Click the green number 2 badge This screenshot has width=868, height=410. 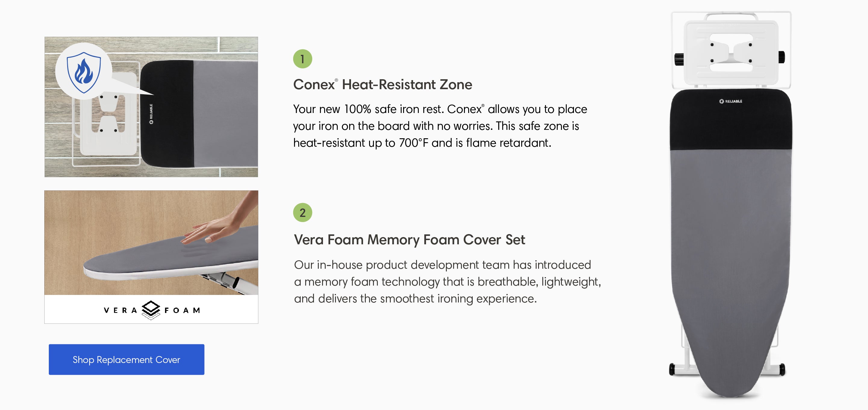tap(302, 213)
